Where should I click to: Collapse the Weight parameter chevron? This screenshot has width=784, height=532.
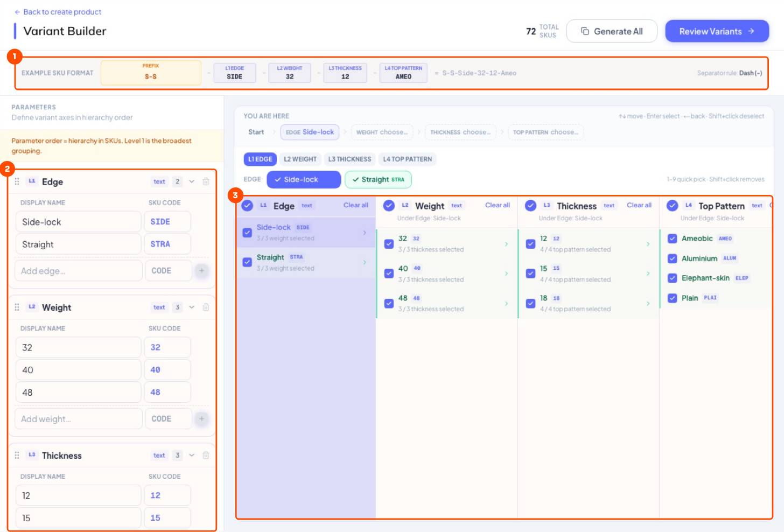192,307
